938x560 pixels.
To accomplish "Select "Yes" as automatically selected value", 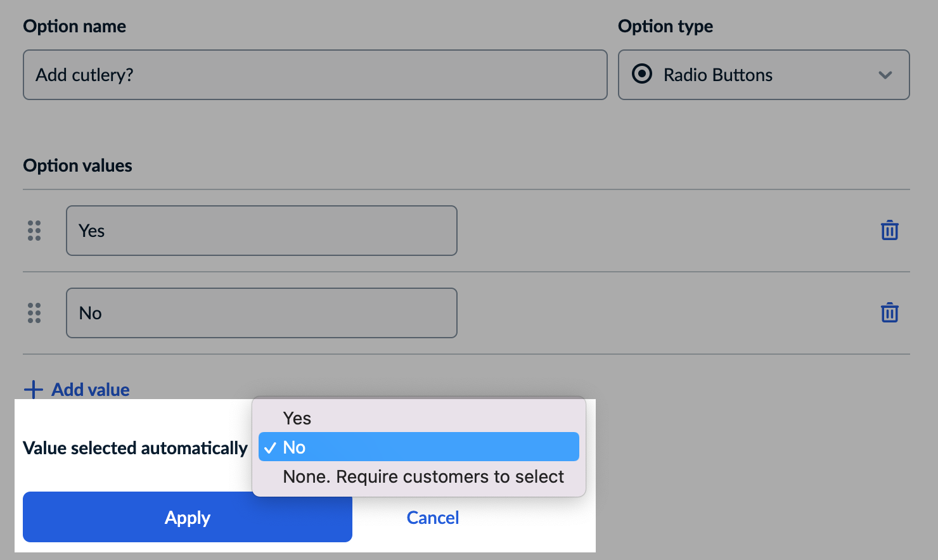I will [x=295, y=417].
